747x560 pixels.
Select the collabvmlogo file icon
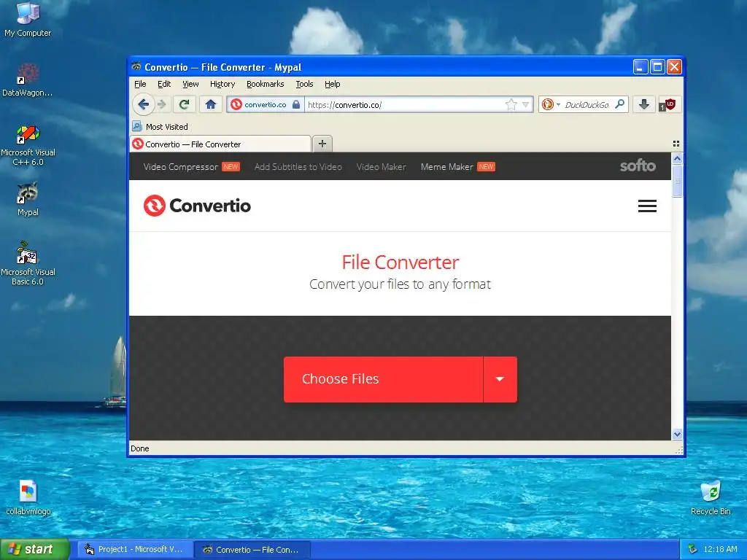point(28,497)
